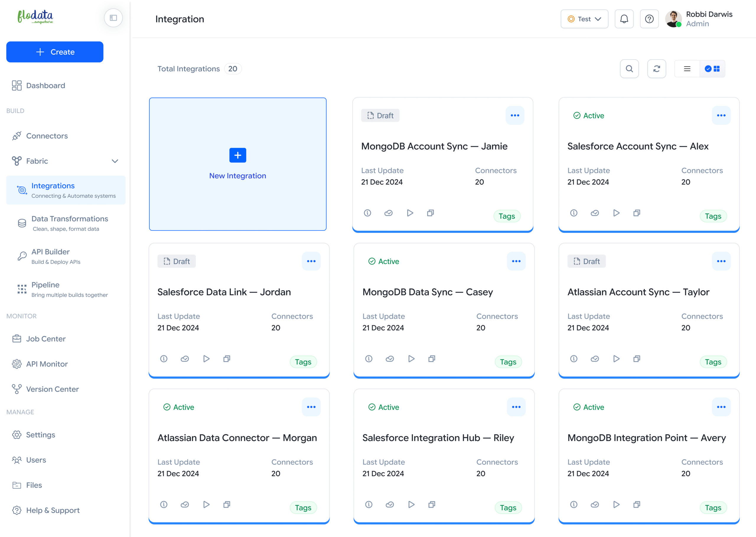Viewport: 756px width, 537px height.
Task: Open the help question-mark icon
Action: (649, 19)
